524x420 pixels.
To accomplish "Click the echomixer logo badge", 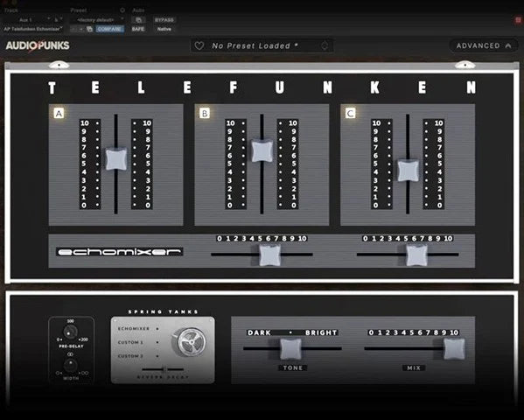I will click(119, 252).
